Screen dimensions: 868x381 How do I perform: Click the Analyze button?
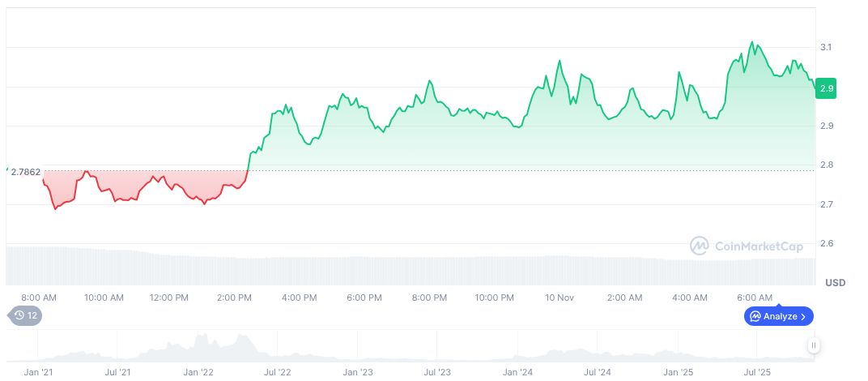[x=778, y=316]
